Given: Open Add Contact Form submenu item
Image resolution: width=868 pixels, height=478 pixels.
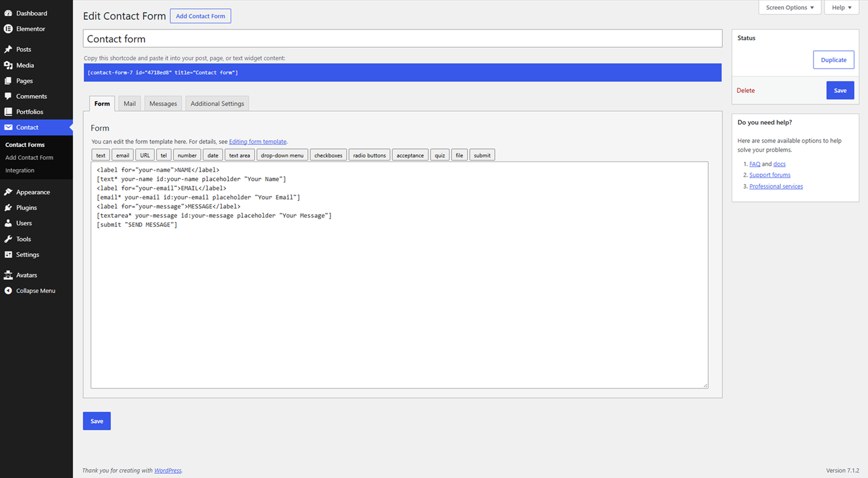Looking at the screenshot, I should 29,157.
